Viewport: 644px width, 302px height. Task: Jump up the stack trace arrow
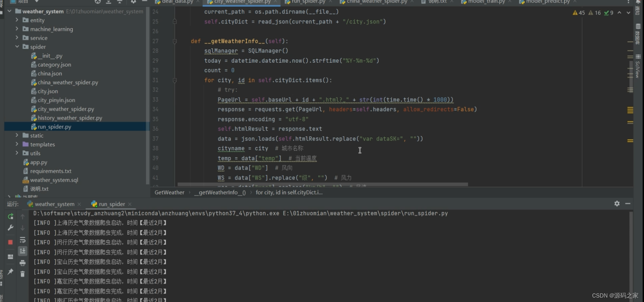click(x=22, y=216)
